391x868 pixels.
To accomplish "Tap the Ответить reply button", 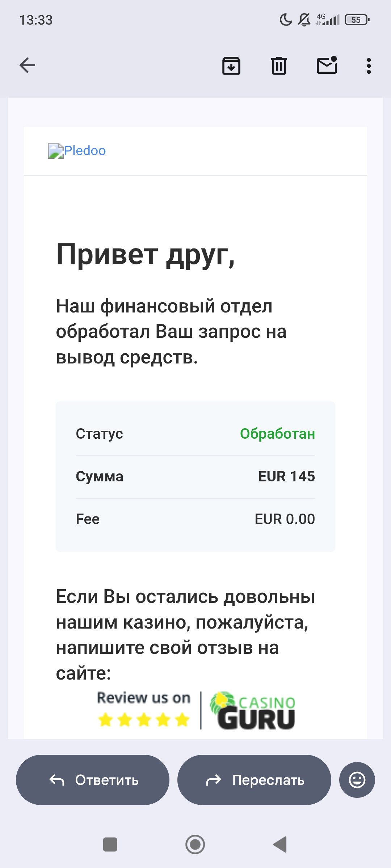I will click(x=93, y=780).
